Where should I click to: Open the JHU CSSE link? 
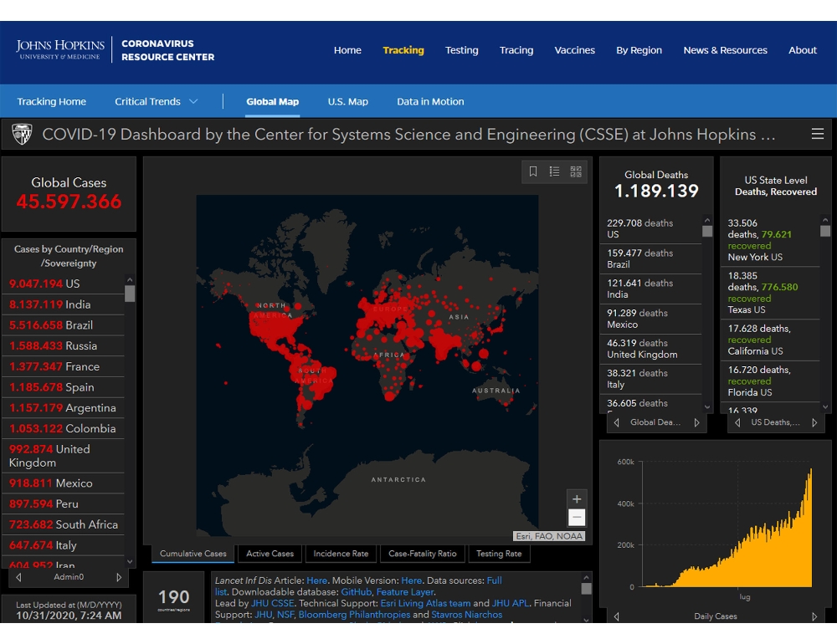point(272,603)
